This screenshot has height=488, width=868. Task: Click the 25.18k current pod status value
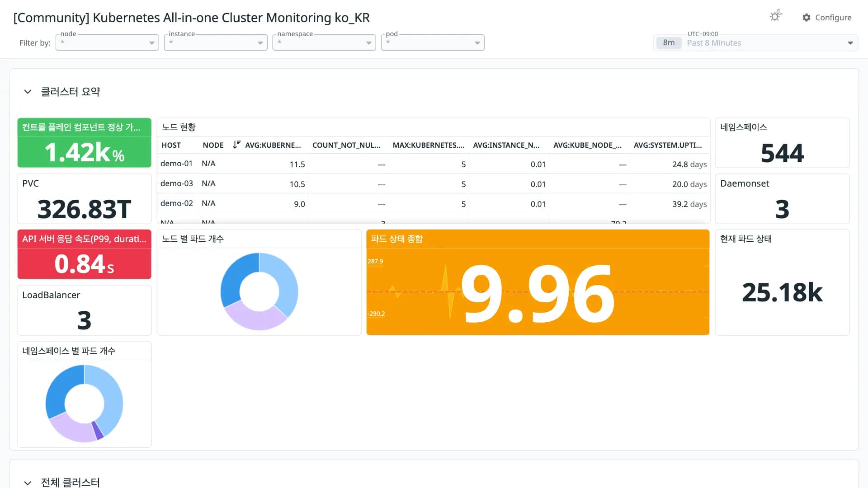782,292
